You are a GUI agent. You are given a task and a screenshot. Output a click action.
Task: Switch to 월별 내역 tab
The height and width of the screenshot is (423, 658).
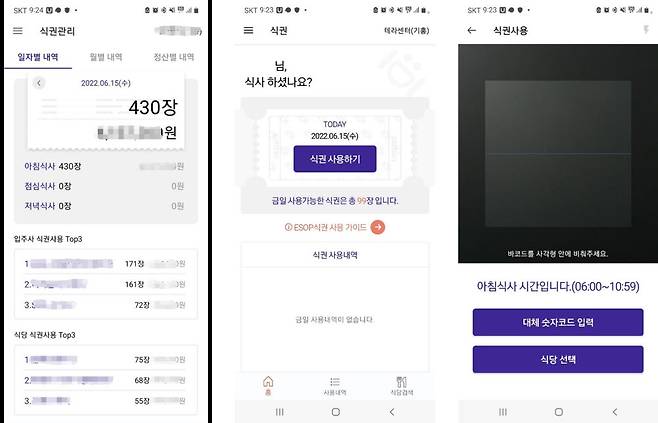tap(106, 57)
